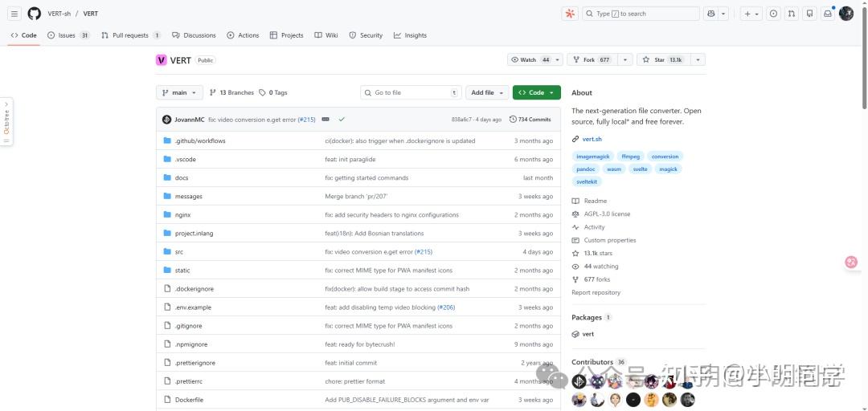Screen dimensions: 868x411
Task: Switch to the Issues tab
Action: coord(68,35)
